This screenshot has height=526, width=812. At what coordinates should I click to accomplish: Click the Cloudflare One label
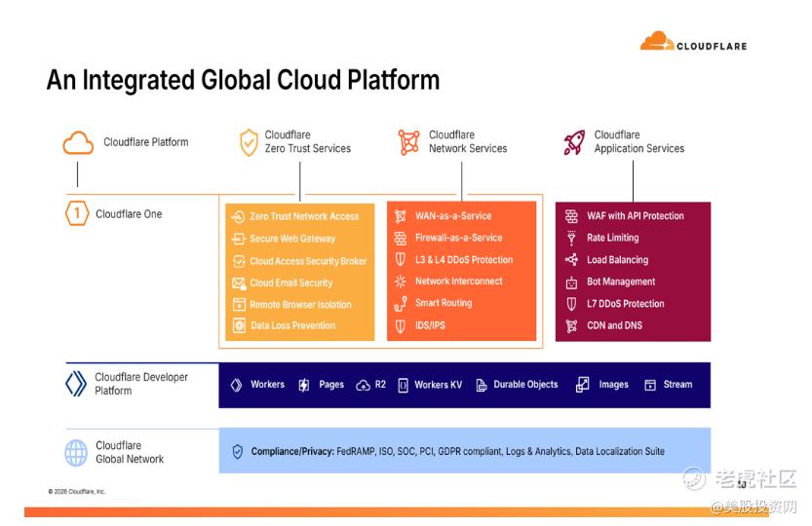129,214
